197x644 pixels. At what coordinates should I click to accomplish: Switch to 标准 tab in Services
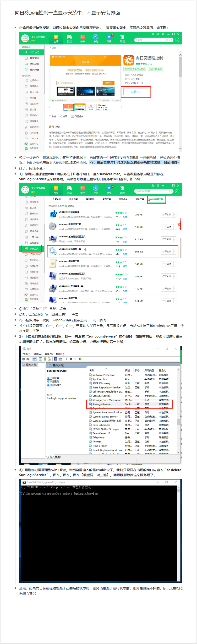[58, 457]
